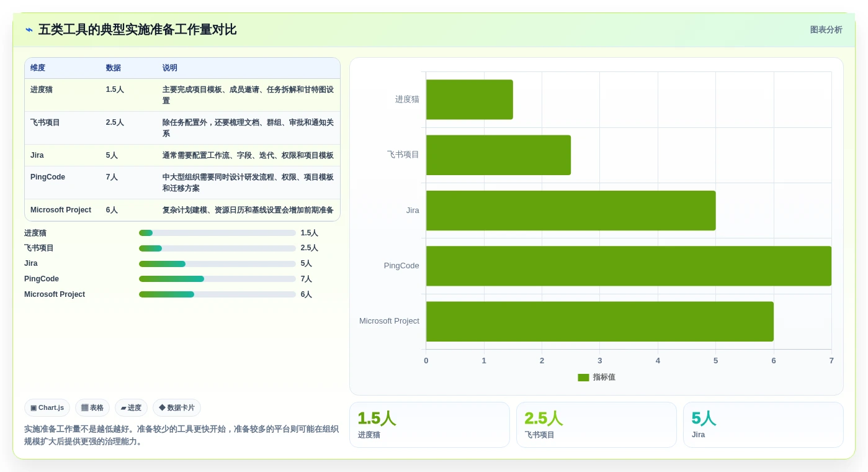Click the PingCode progress bar

[x=217, y=279]
